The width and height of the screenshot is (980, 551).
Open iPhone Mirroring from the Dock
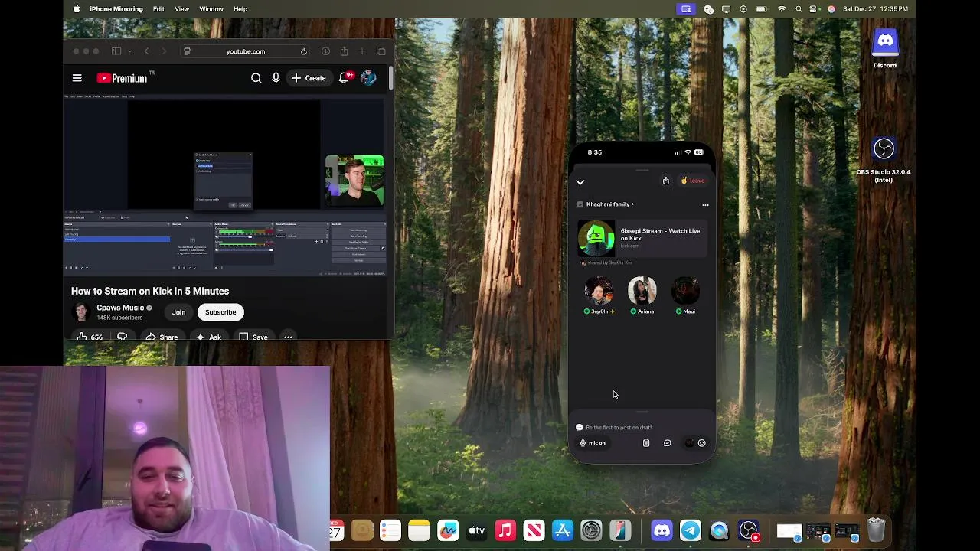[x=620, y=530]
